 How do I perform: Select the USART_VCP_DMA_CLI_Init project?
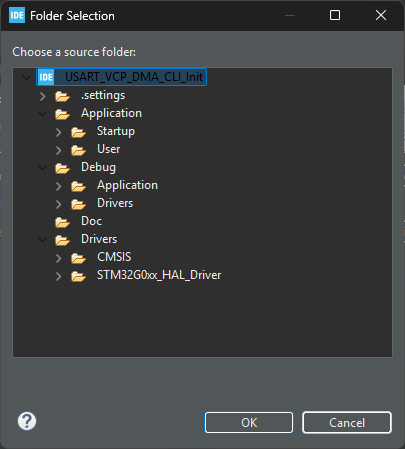coord(134,77)
